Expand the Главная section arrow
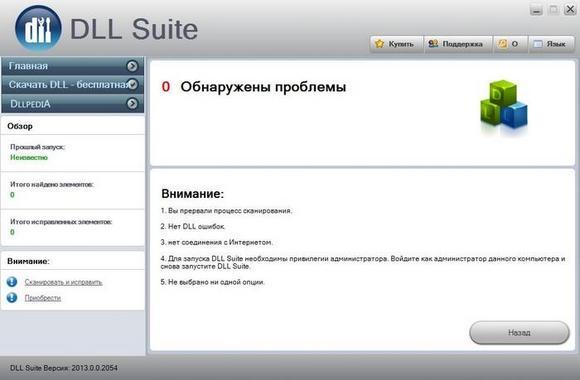This screenshot has width=580, height=380. [132, 66]
